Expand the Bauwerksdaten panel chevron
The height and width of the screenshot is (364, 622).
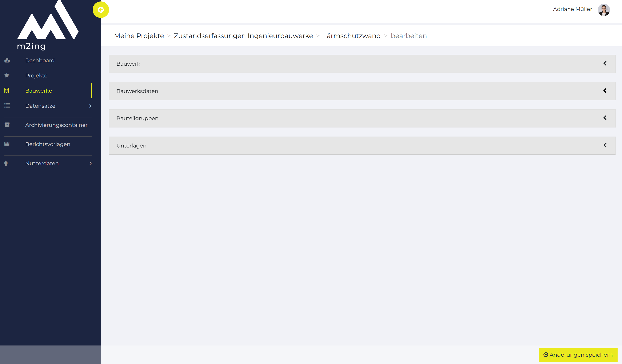click(x=605, y=91)
